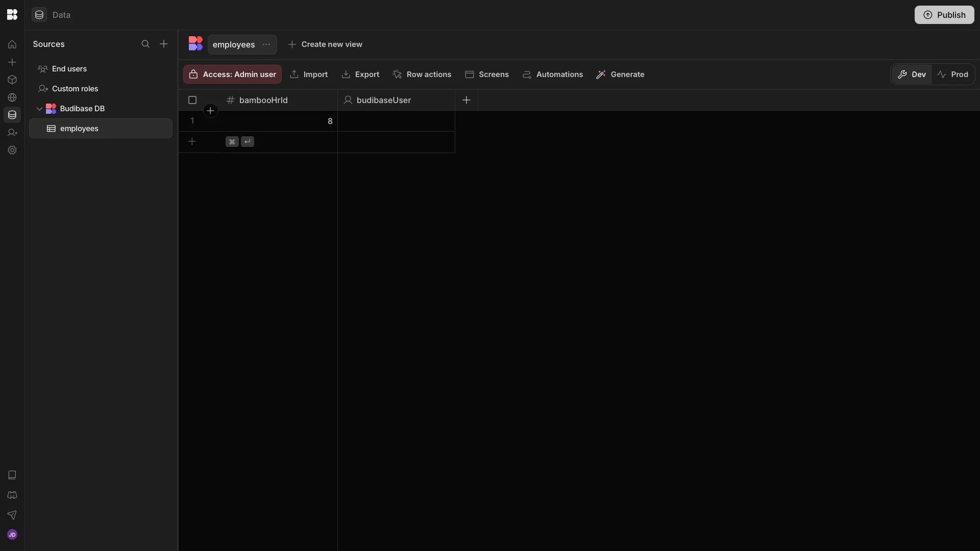980x551 pixels.
Task: Switch to Prod environment
Action: click(x=952, y=74)
